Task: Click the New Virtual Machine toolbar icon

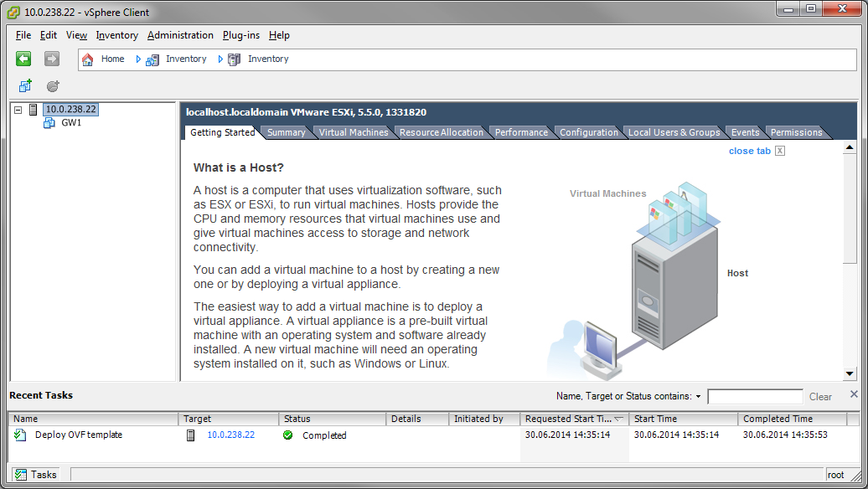Action: click(x=25, y=85)
